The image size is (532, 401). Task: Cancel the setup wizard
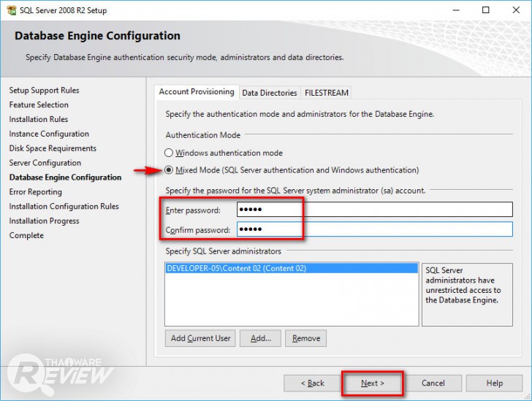433,383
